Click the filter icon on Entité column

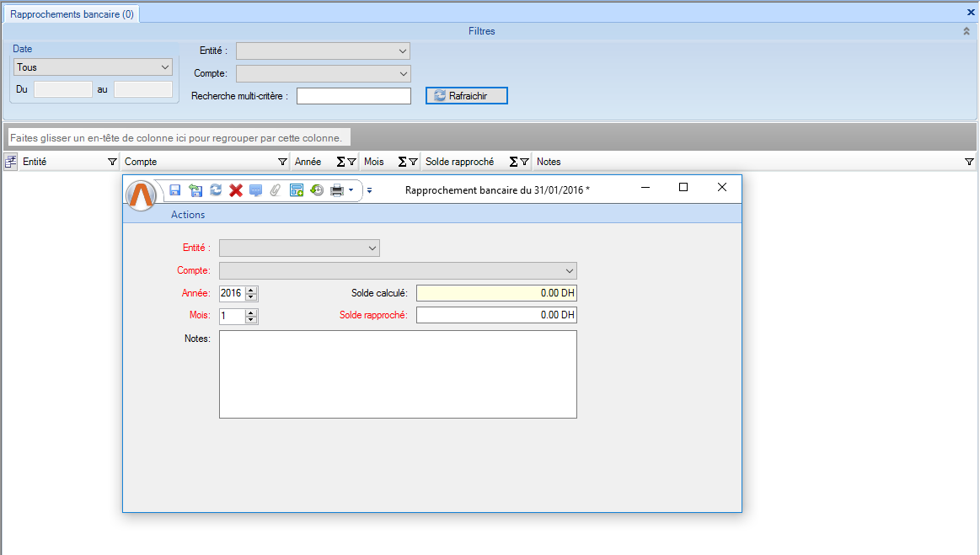pyautogui.click(x=112, y=162)
